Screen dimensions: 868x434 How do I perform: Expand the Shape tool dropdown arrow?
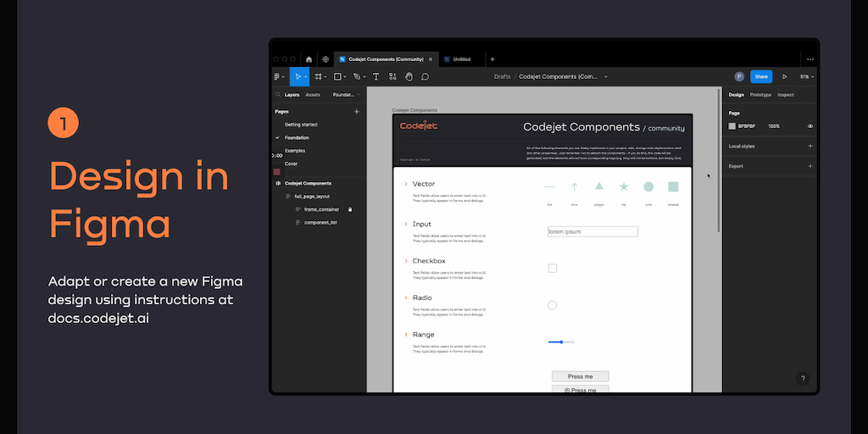point(347,76)
